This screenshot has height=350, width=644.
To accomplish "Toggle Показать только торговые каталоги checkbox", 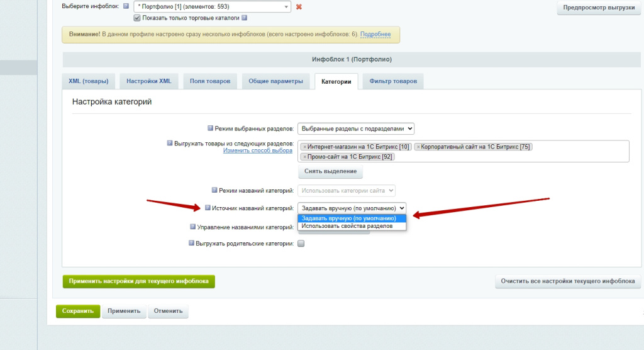I will point(137,18).
